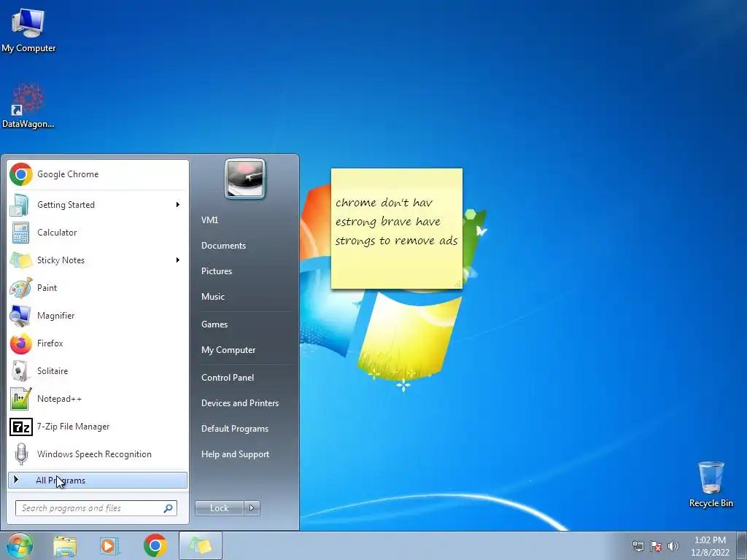Open Windows Media Player taskbar icon
This screenshot has height=560, width=747.
[x=109, y=545]
